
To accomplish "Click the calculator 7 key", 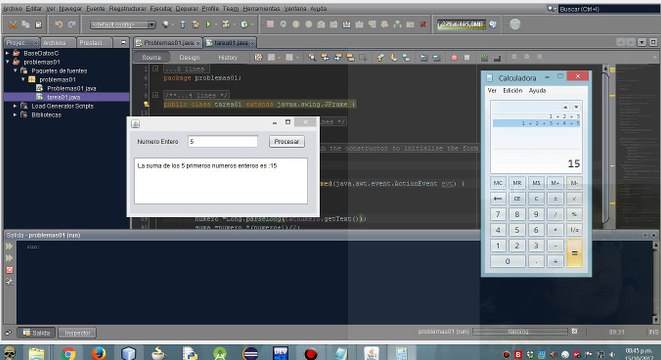I will tap(498, 214).
